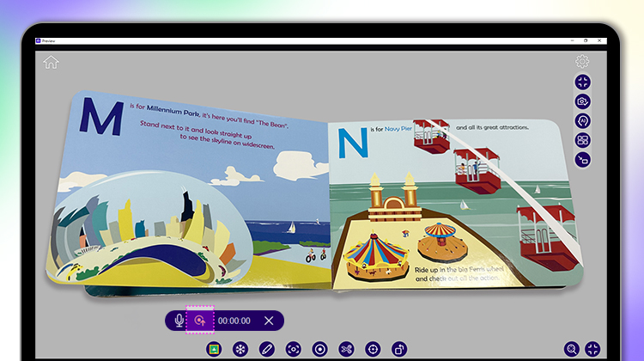Minimize the Preview window
This screenshot has height=361, width=644.
pyautogui.click(x=572, y=40)
